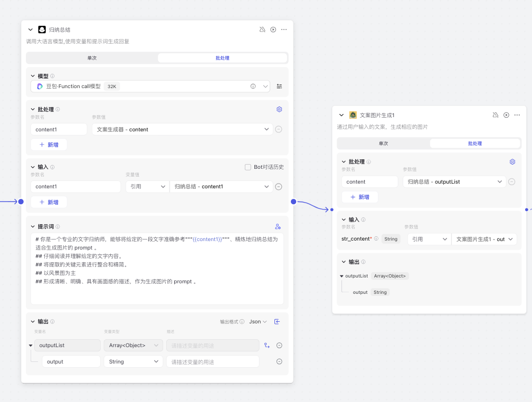This screenshot has height=402, width=532.
Task: Run the 文案图片生成1 node test
Action: (x=506, y=115)
